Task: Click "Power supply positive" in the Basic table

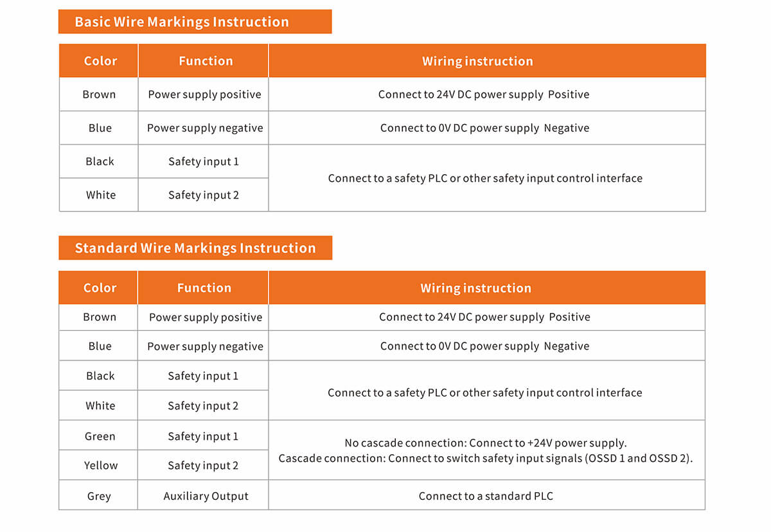Action: click(204, 94)
